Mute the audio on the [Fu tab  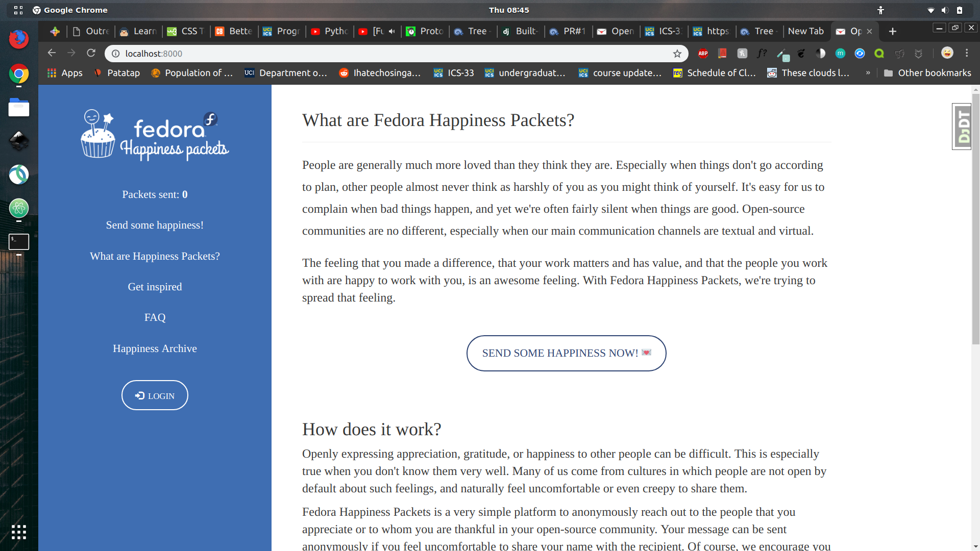[x=392, y=31]
